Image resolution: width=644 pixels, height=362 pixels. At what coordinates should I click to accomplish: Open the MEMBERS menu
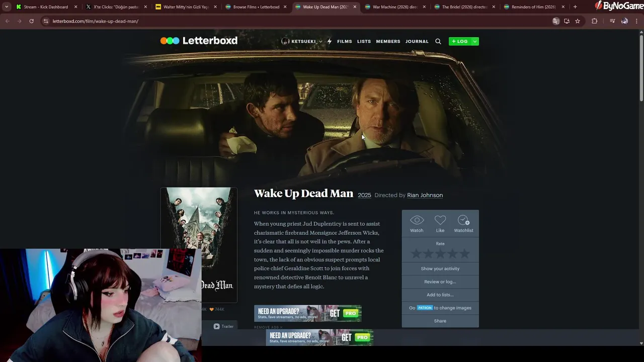tap(388, 41)
